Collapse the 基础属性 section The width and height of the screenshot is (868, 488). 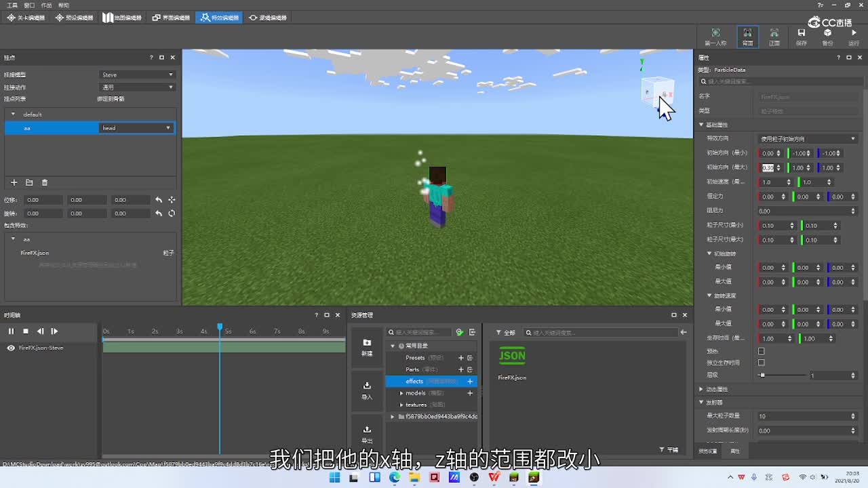point(701,125)
